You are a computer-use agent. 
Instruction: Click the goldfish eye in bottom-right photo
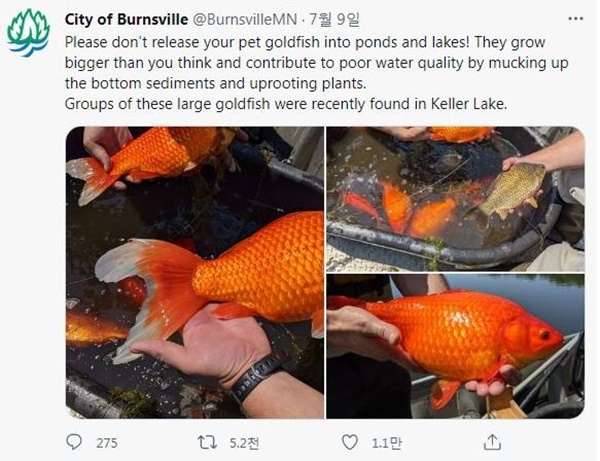pyautogui.click(x=545, y=336)
